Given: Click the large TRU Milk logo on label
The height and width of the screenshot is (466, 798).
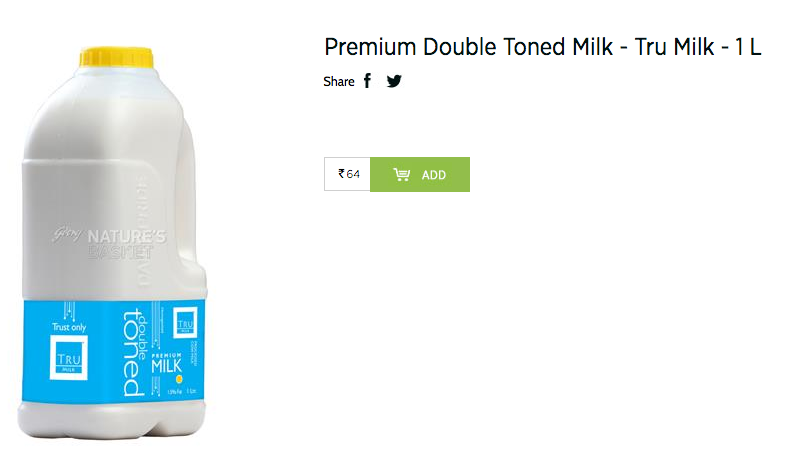Looking at the screenshot, I should pos(69,358).
